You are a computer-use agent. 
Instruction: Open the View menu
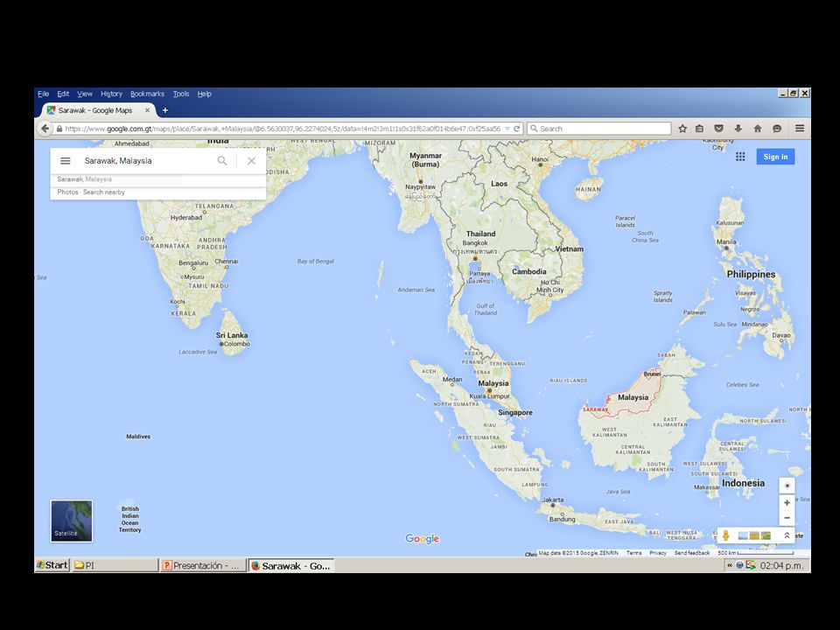tap(85, 94)
